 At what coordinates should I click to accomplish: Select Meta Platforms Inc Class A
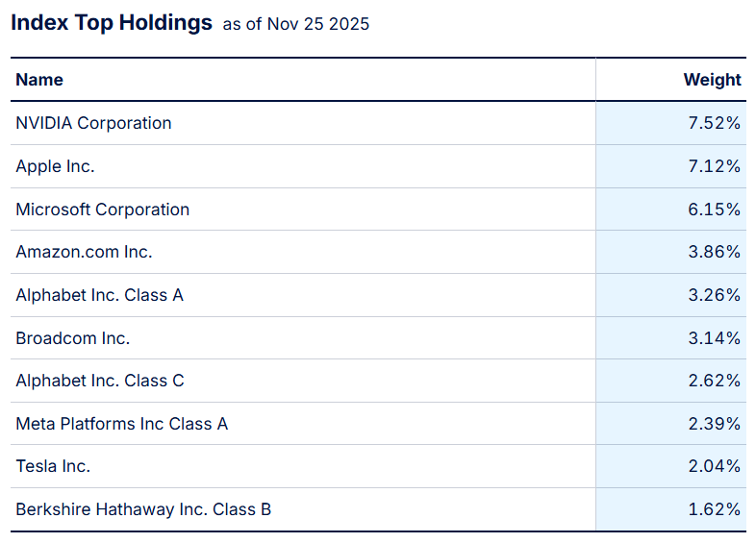tap(121, 424)
